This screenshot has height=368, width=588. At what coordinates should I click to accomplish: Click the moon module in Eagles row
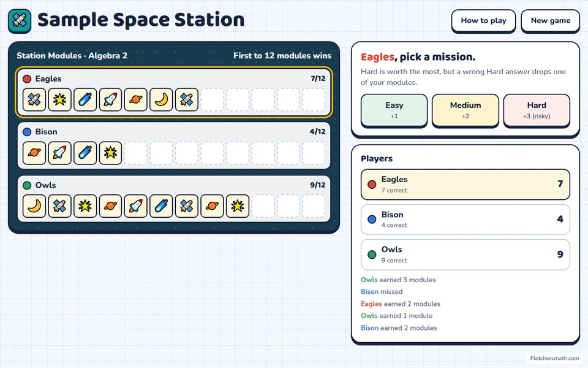pos(161,99)
